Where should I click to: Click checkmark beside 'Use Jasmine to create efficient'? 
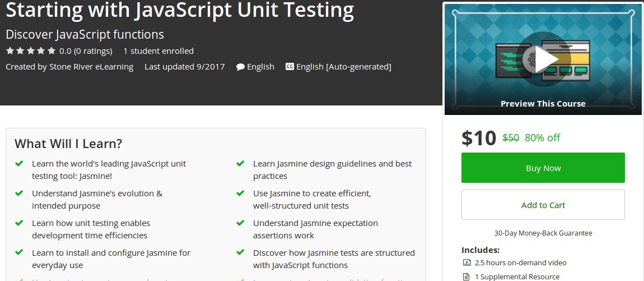tap(240, 193)
